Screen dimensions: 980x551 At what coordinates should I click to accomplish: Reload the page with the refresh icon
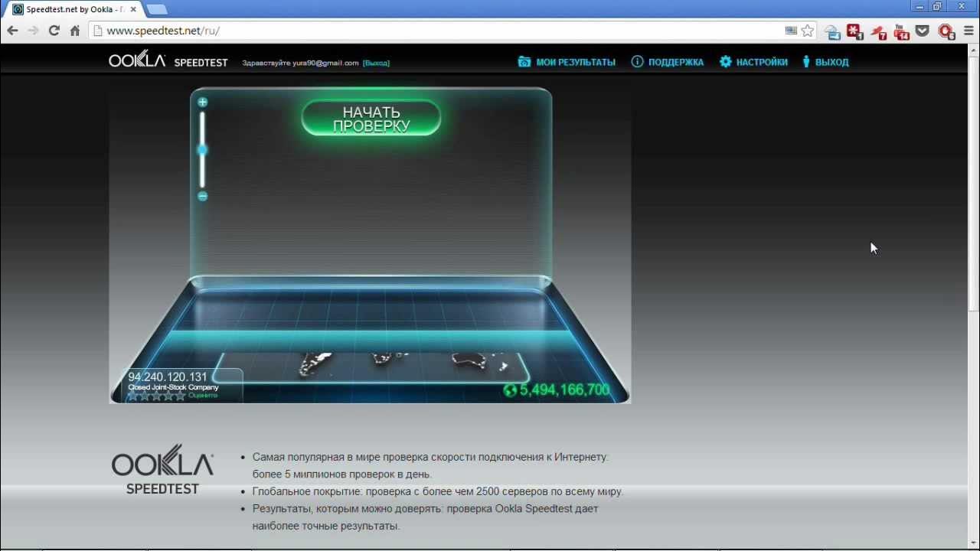pyautogui.click(x=54, y=31)
